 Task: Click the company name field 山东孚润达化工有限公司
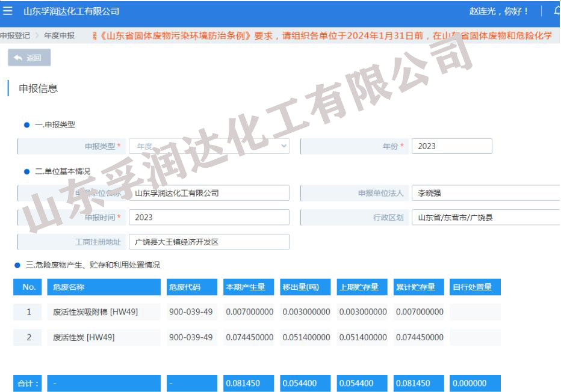209,193
